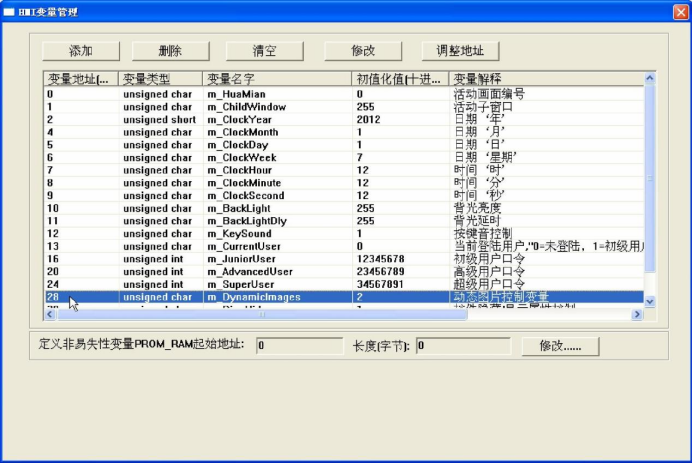Viewport: 692px width, 464px height.
Task: Select the m_ClockYear row
Action: click(344, 120)
